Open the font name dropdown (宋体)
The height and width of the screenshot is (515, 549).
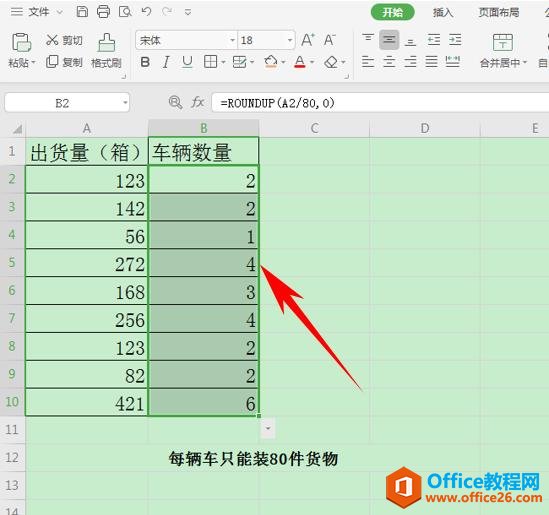(x=232, y=40)
